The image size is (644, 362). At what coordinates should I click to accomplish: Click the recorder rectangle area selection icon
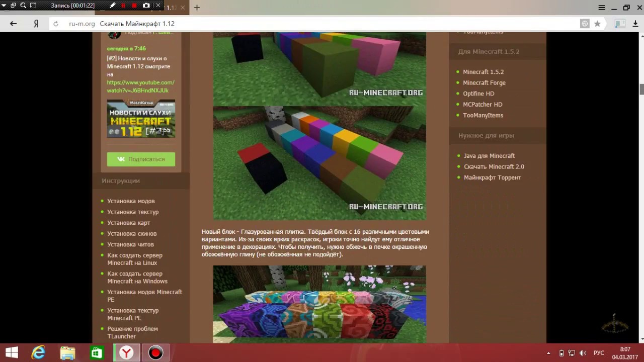[x=33, y=6]
